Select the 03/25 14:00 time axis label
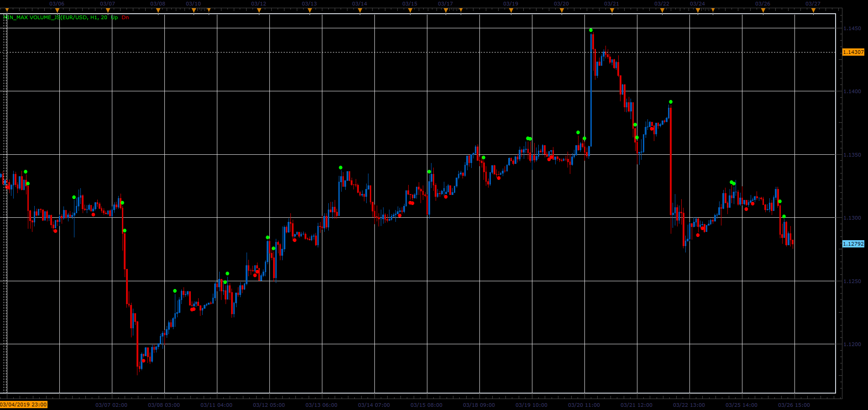Screen dimensions: 868x410 click(742, 405)
